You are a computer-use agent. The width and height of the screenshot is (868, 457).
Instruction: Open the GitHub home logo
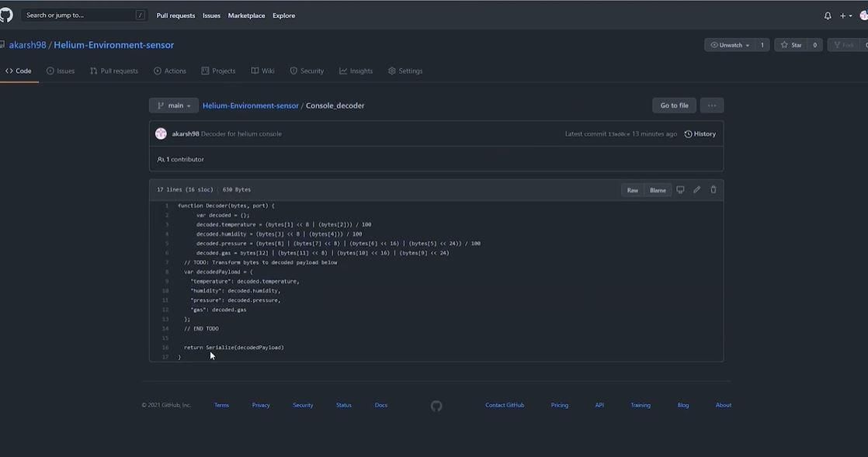5,15
